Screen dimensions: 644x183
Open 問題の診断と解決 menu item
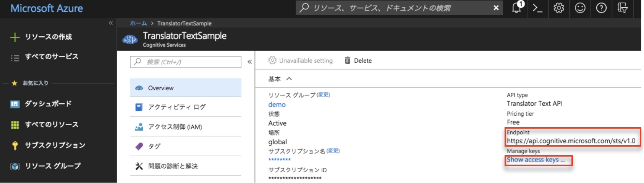pos(186,166)
